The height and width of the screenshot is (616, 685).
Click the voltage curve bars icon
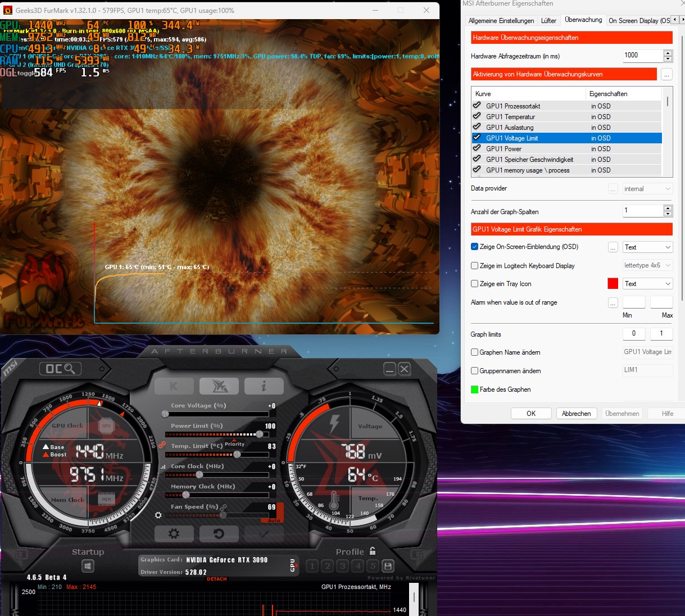(x=164, y=466)
